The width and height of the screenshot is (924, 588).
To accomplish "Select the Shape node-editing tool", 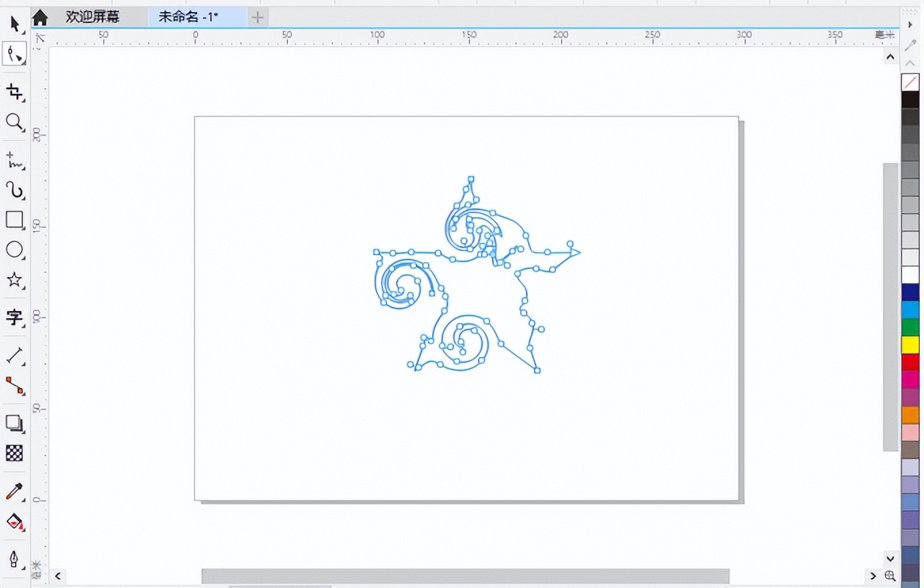I will click(14, 54).
